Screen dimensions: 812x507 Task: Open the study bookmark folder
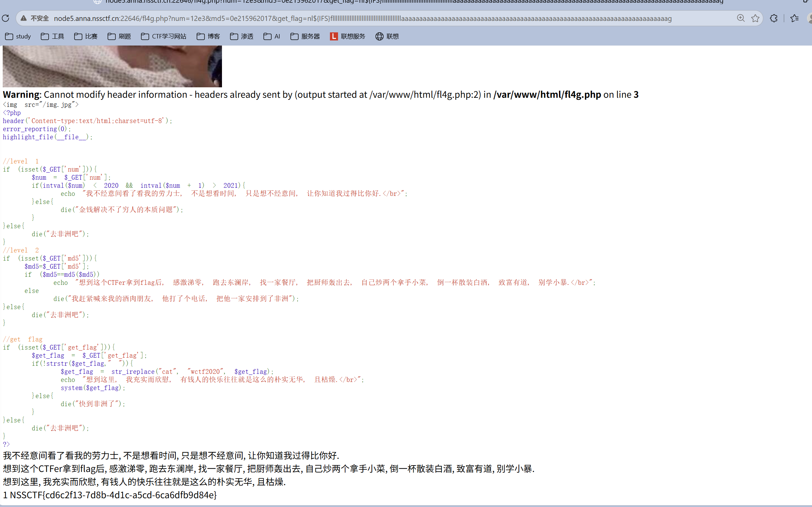pos(18,36)
